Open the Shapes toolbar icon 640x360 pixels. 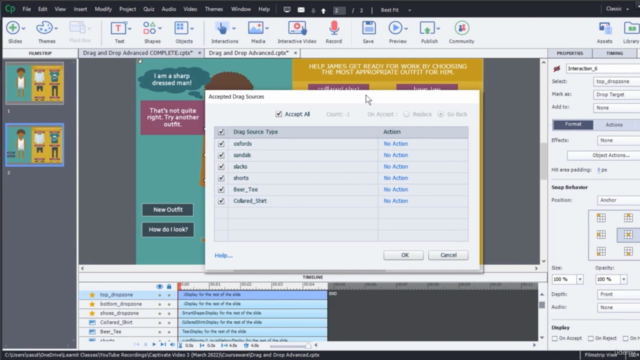[149, 28]
